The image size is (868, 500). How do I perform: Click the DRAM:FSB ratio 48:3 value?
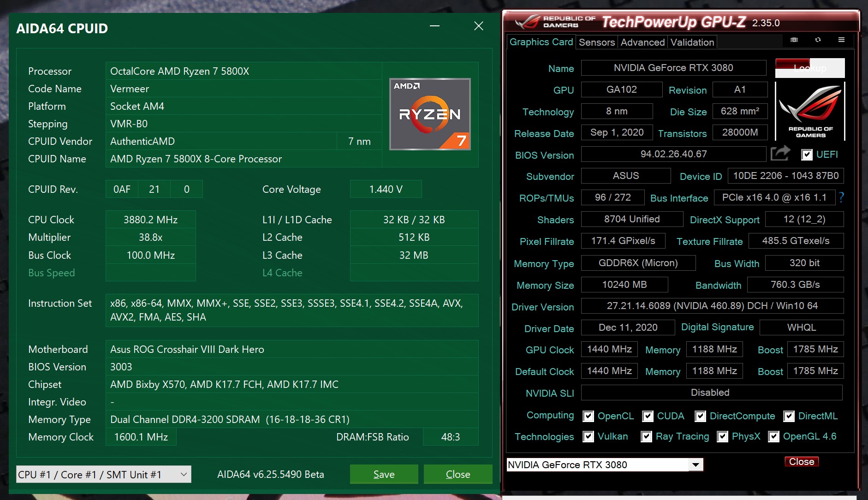click(450, 437)
